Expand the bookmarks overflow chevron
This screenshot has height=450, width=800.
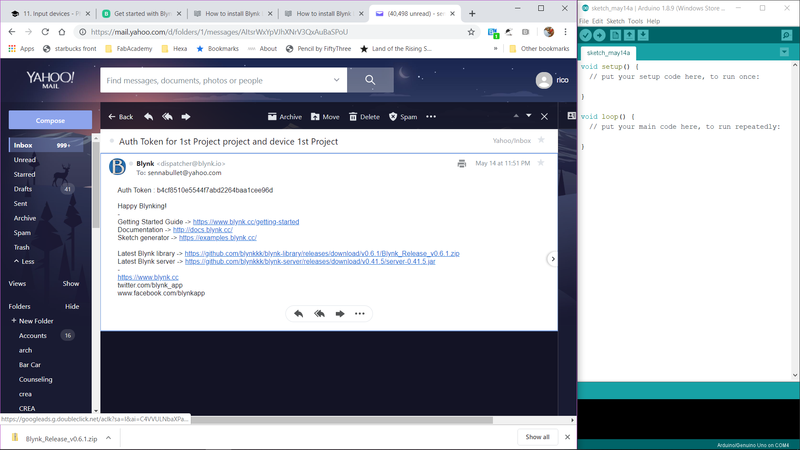tap(495, 48)
